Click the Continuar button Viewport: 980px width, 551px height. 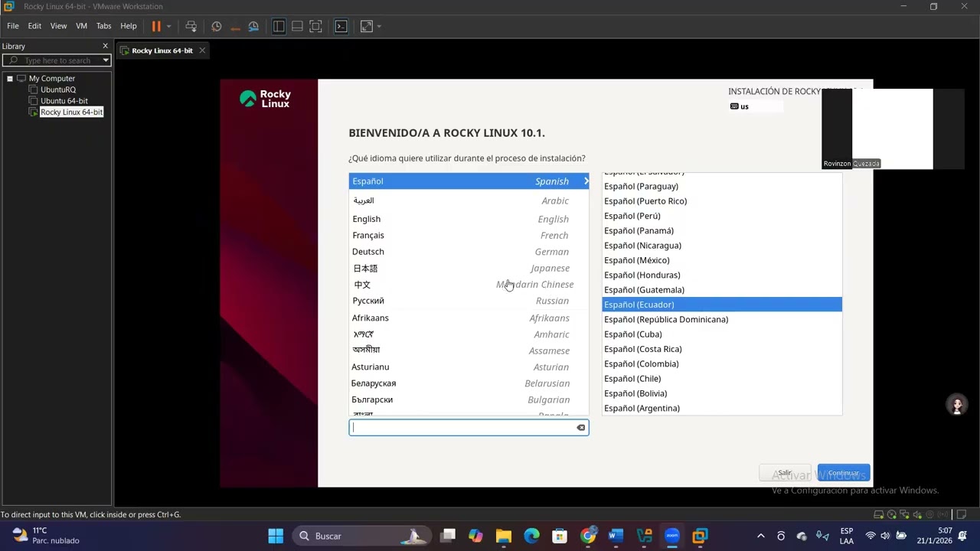click(x=844, y=473)
